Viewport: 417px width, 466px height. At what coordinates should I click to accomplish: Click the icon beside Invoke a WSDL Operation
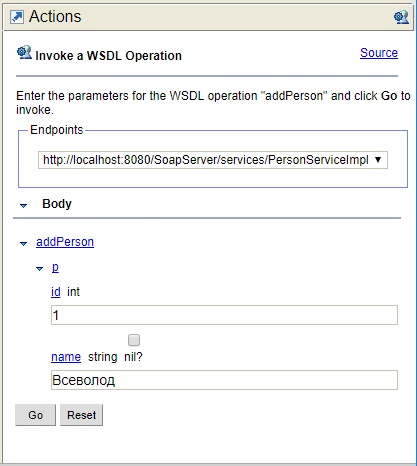pyautogui.click(x=24, y=53)
